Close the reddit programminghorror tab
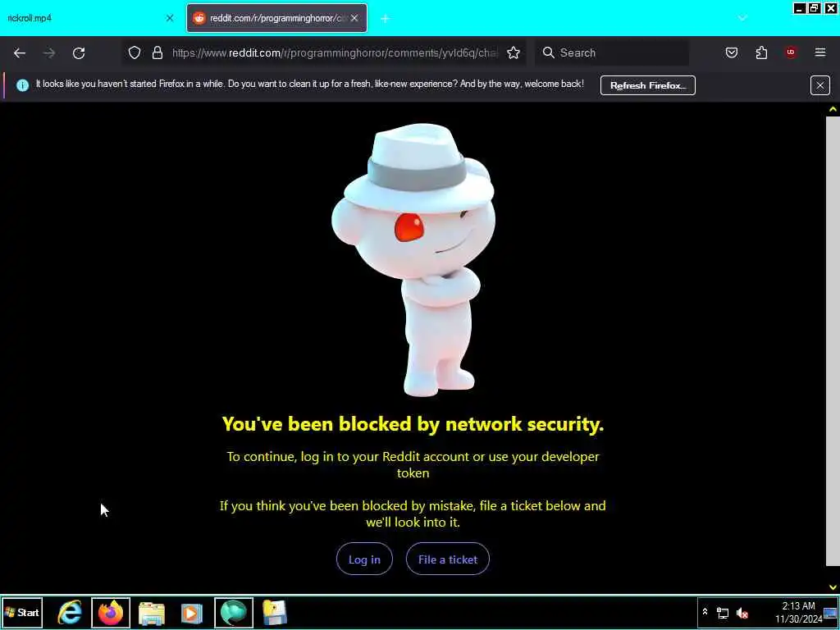Screen dimensions: 840x630 point(354,18)
